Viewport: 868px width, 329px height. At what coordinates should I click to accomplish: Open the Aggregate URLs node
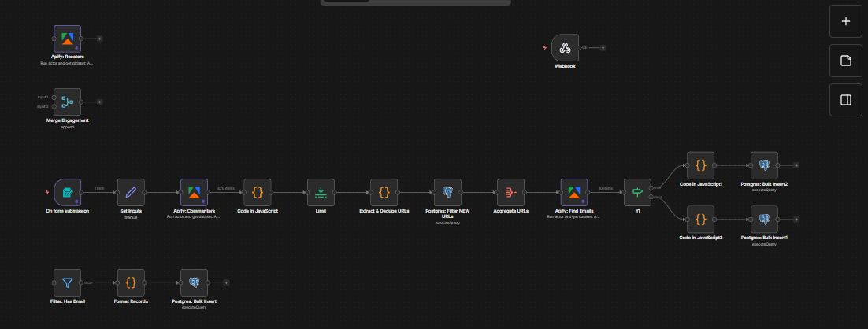click(x=510, y=192)
